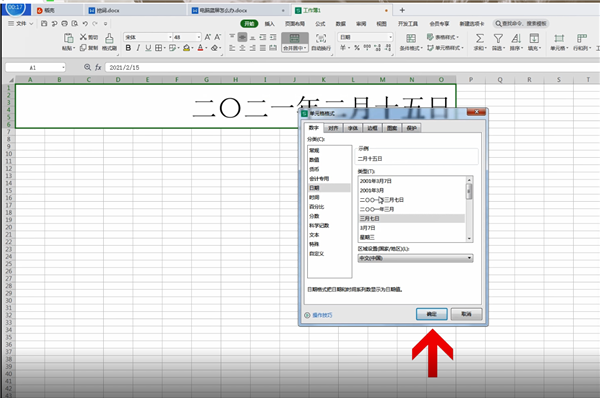The image size is (600, 398).
Task: Toggle Underline formatting
Action: (148, 48)
